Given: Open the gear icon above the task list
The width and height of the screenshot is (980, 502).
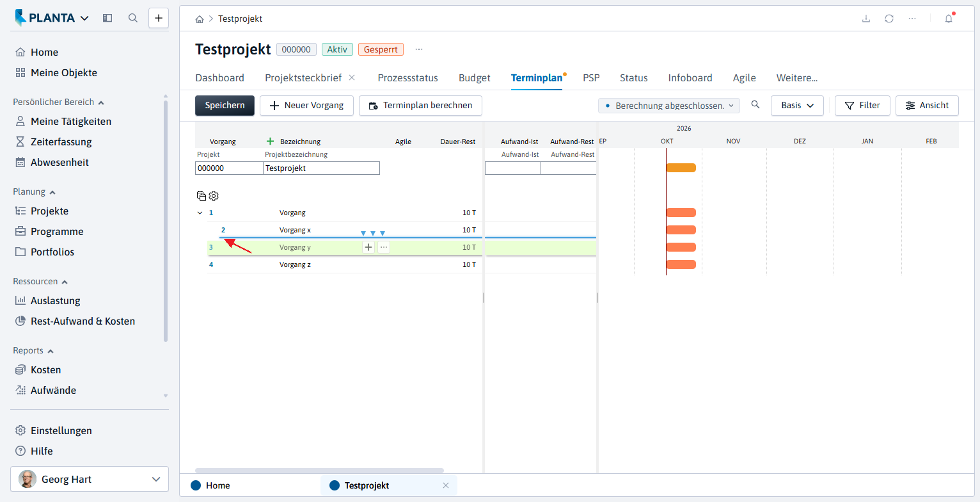Looking at the screenshot, I should pyautogui.click(x=214, y=196).
